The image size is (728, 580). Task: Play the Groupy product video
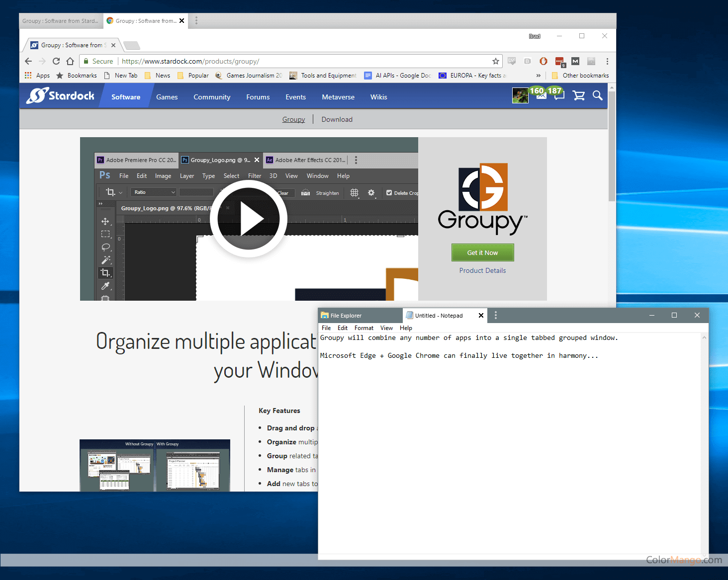click(249, 219)
